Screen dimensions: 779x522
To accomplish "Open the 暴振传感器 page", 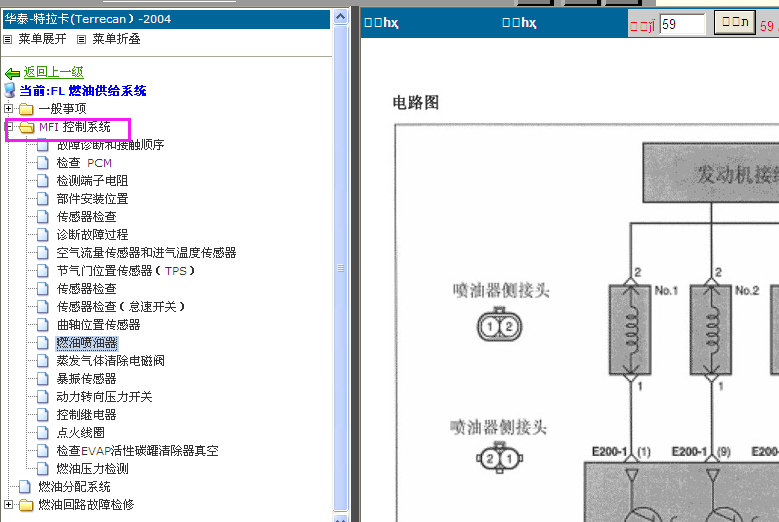I will pos(86,378).
